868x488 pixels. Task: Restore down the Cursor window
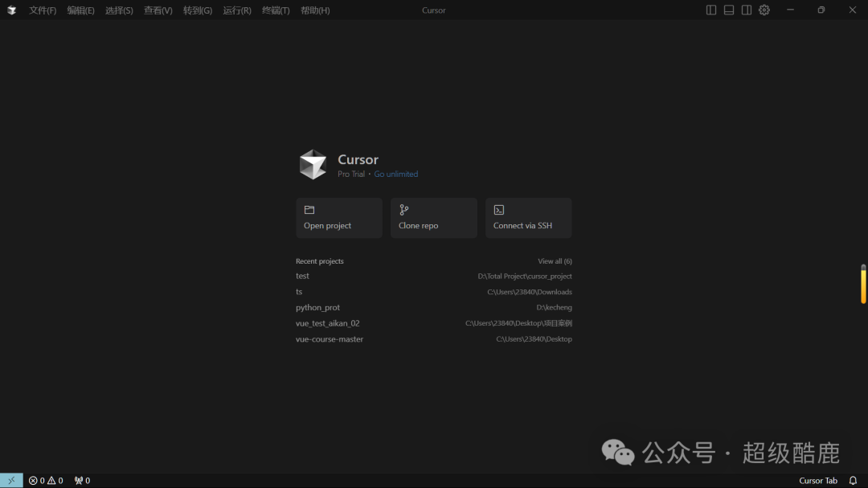(x=821, y=10)
